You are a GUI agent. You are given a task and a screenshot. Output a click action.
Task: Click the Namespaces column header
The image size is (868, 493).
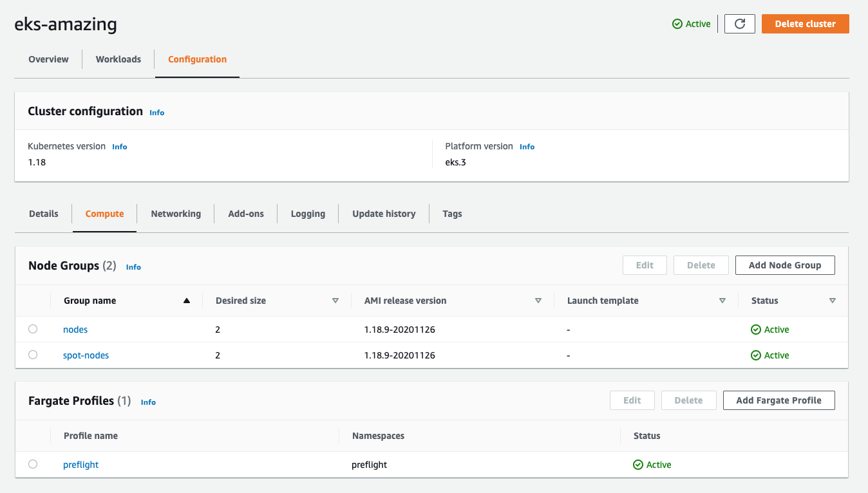pyautogui.click(x=378, y=436)
